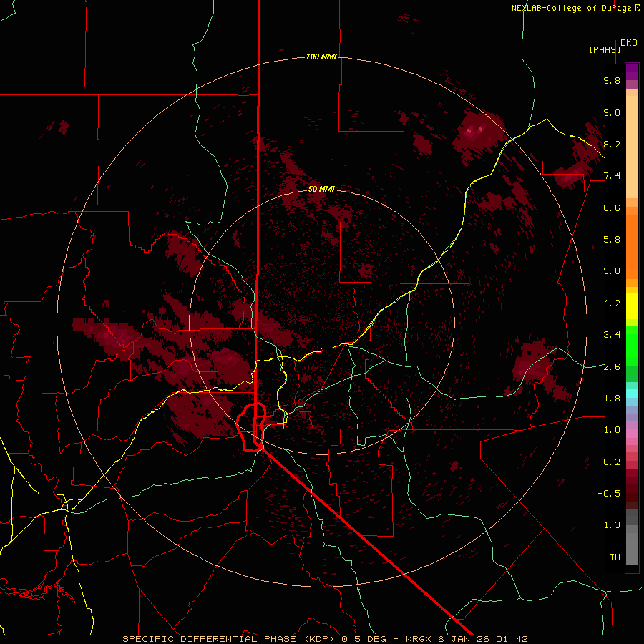The image size is (644, 644).
Task: Click the yellow segment of the color bar
Action: click(632, 306)
